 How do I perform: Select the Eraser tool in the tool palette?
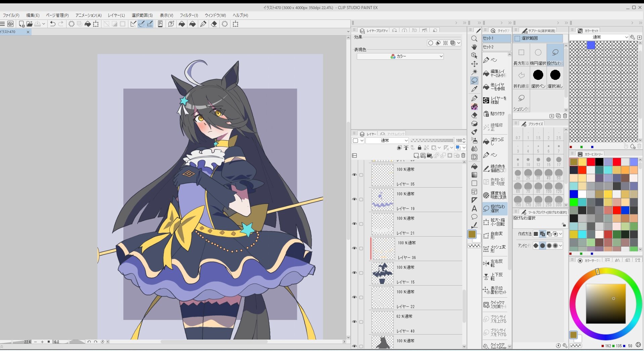point(474,115)
